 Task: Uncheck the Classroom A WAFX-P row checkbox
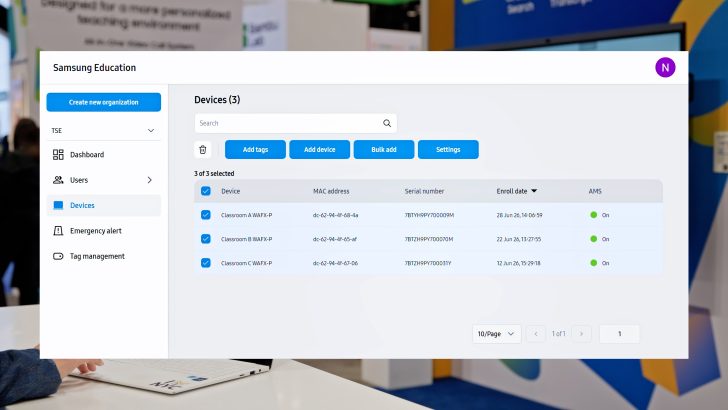206,215
